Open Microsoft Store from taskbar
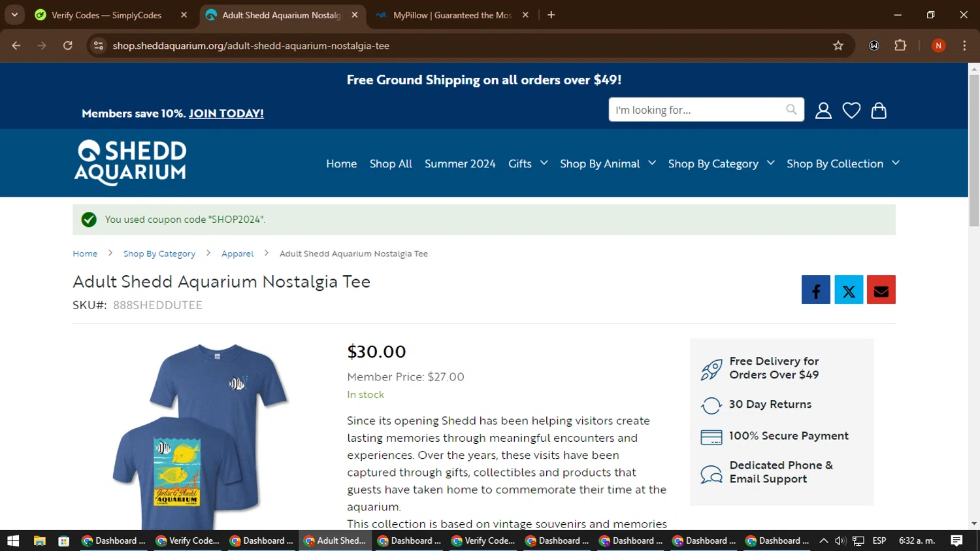980x551 pixels. point(63,541)
